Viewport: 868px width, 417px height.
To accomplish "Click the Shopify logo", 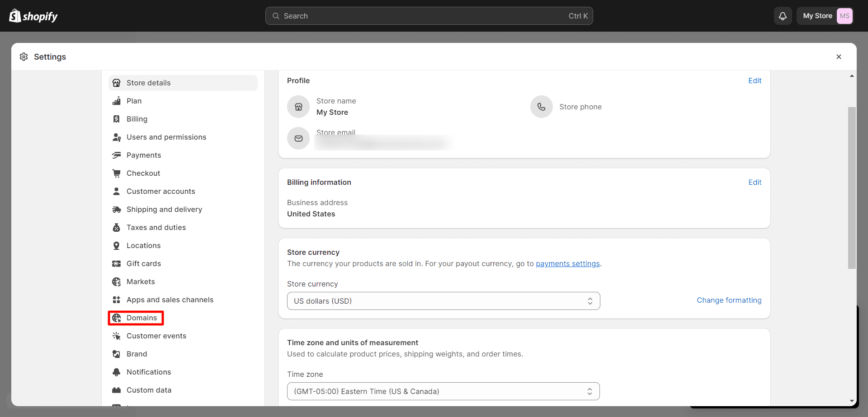I will [x=33, y=16].
